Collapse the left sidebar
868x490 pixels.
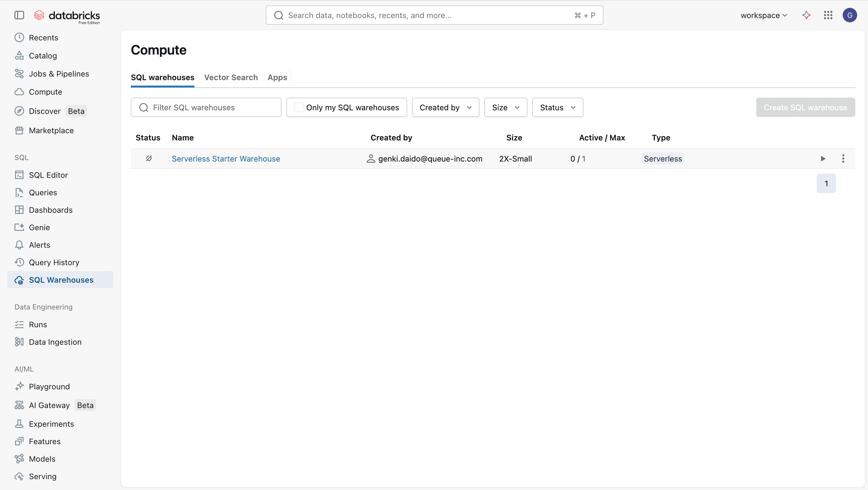pos(19,15)
